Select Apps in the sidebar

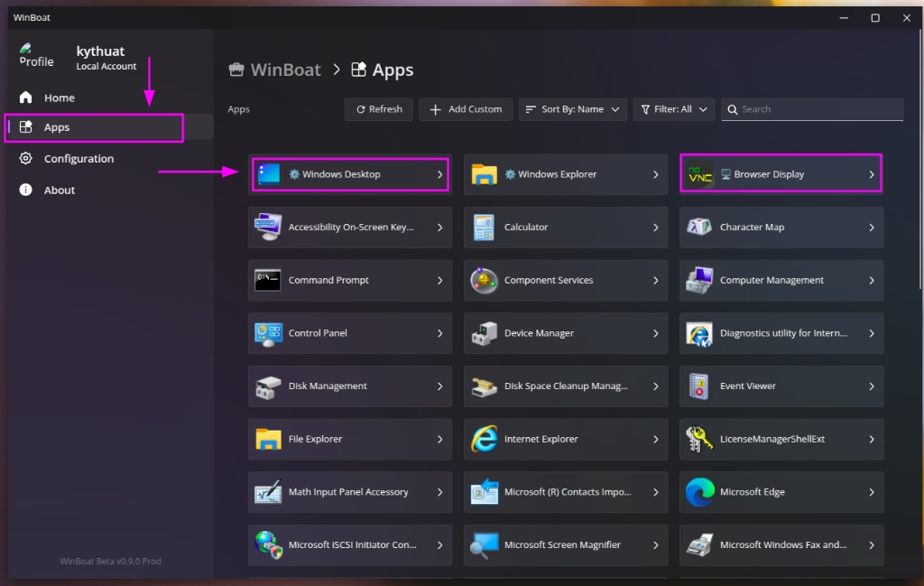(109, 127)
